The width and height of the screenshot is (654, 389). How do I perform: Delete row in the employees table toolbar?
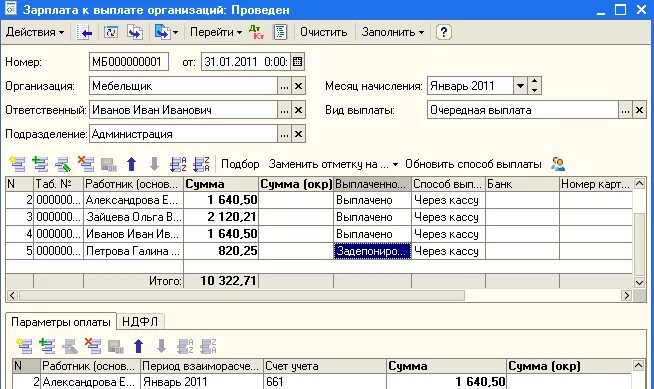click(x=86, y=164)
